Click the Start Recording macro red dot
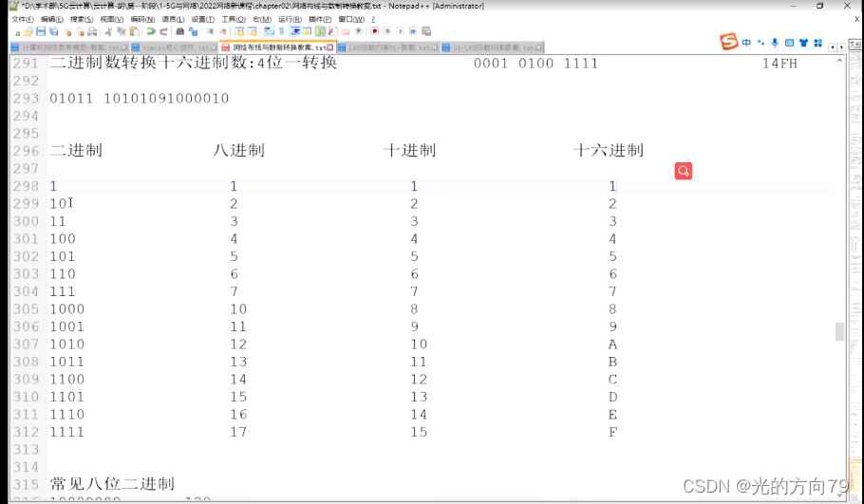Viewport: 864px width, 504px height. click(375, 31)
